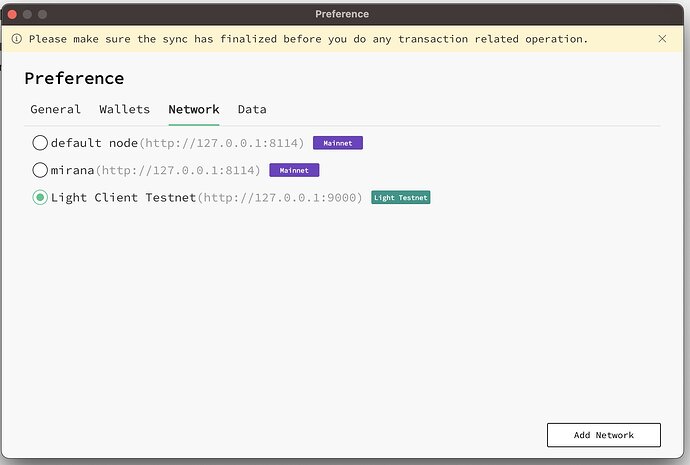Screen dimensions: 690x465
Task: Dismiss the sync warning banner with X
Action: [x=662, y=39]
